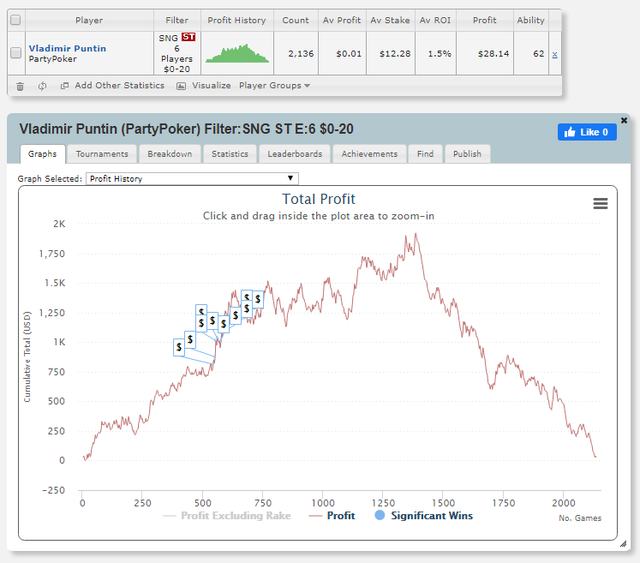Click the red ST badge icon
The width and height of the screenshot is (640, 563).
click(188, 37)
